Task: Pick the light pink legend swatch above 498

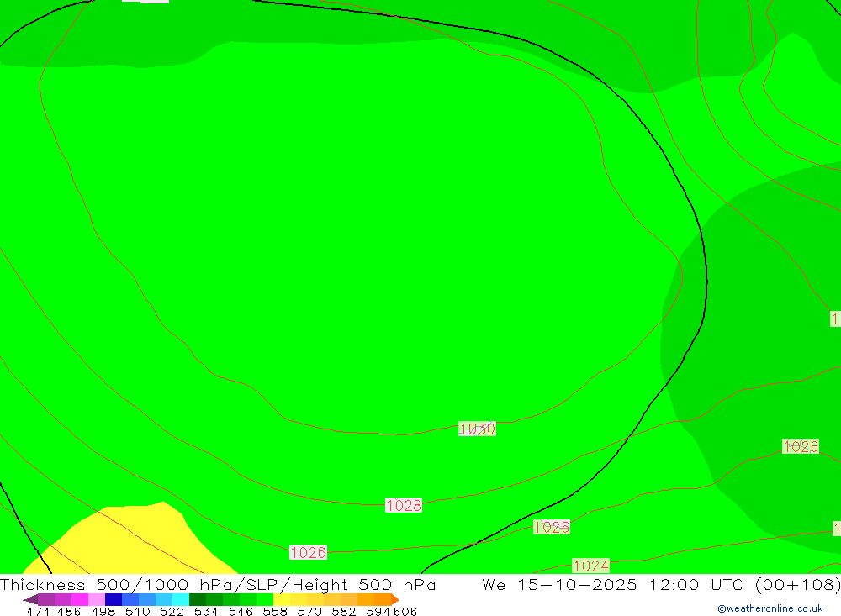Action: (x=97, y=599)
